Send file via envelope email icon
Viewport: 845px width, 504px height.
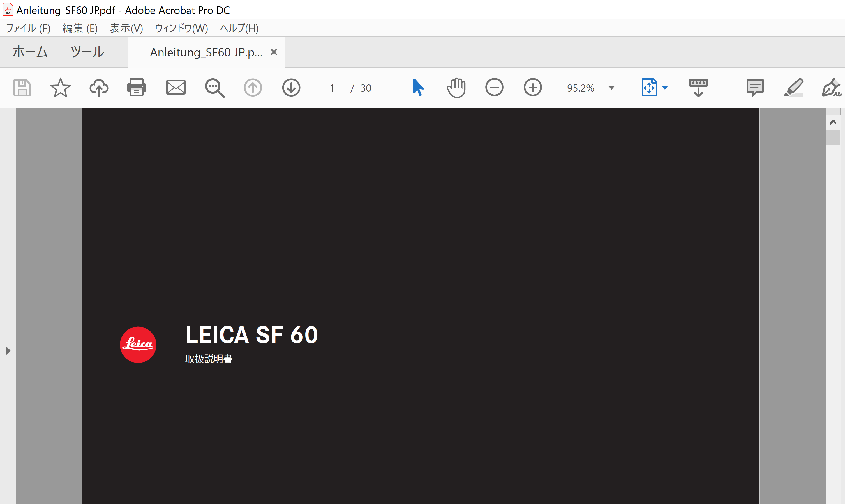pos(176,88)
